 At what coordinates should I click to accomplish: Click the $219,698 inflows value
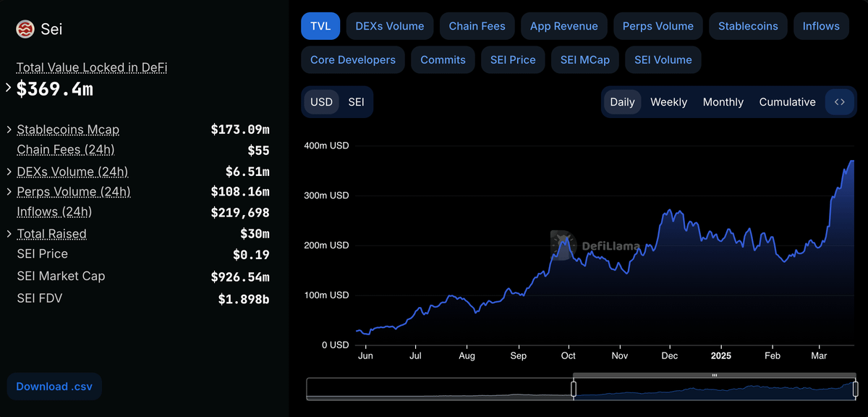240,213
